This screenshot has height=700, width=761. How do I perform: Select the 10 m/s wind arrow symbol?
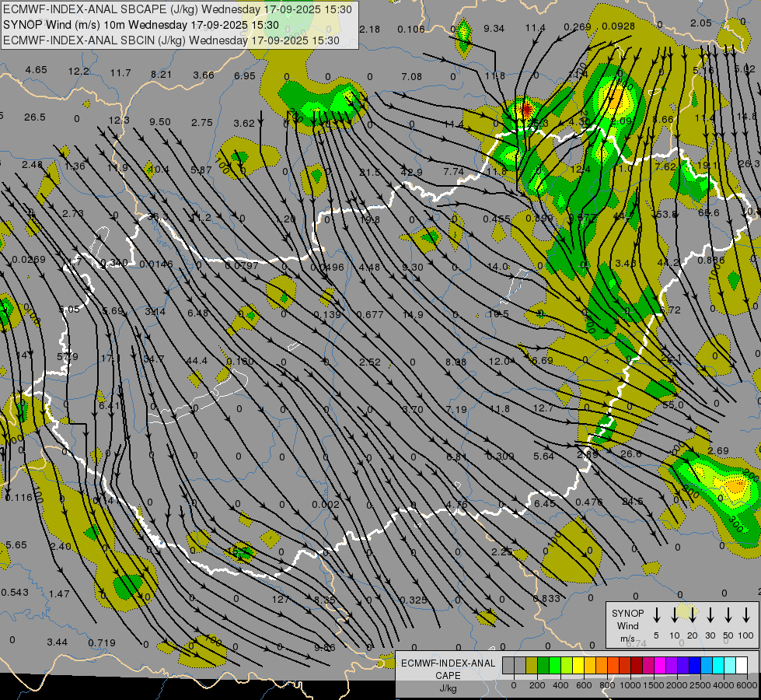[x=674, y=615]
